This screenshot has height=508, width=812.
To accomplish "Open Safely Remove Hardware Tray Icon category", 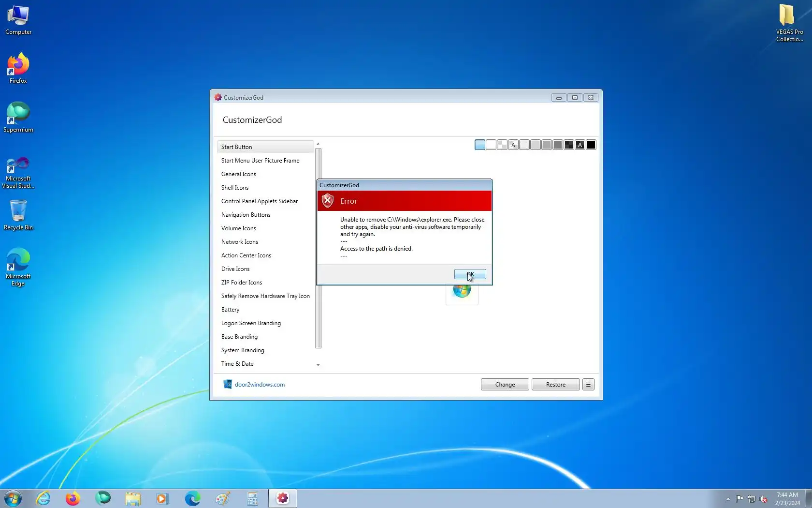I will [x=265, y=296].
